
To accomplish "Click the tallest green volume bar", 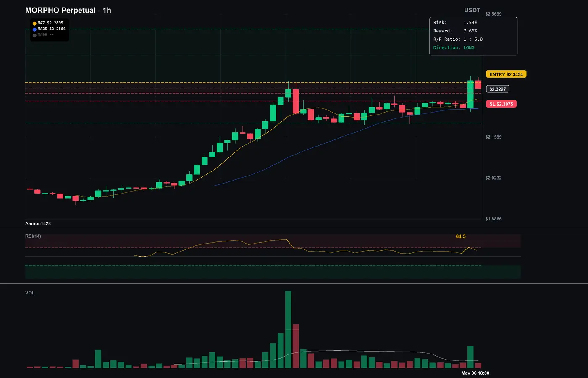I will pos(288,330).
